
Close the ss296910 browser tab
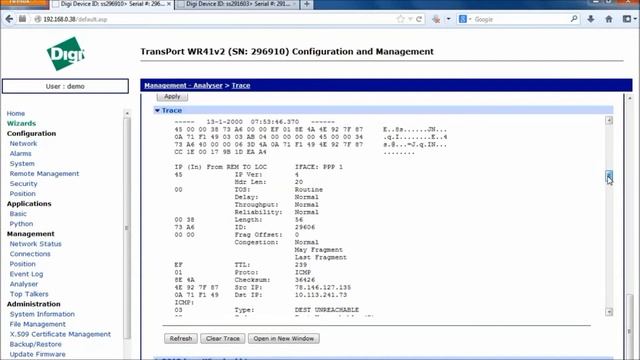[x=169, y=4]
